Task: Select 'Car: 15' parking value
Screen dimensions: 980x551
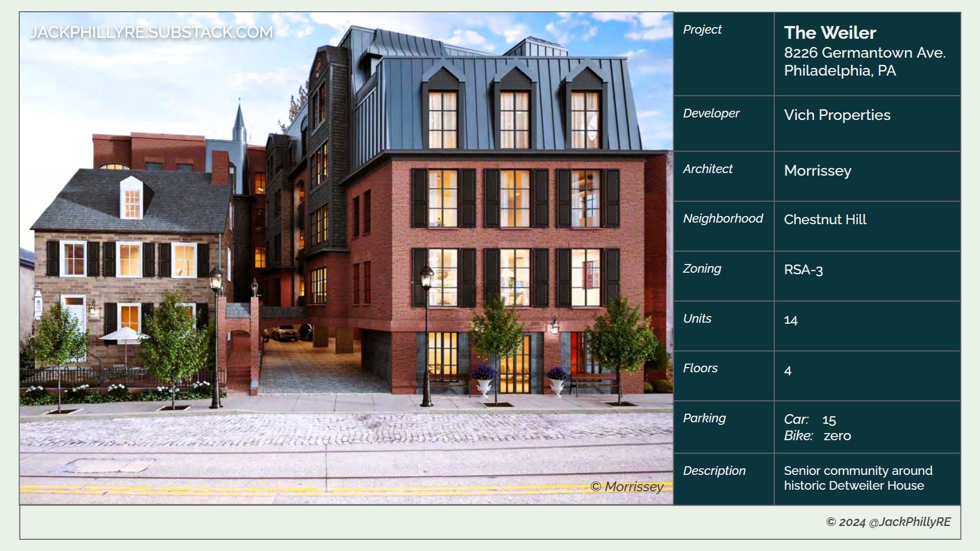Action: (810, 420)
